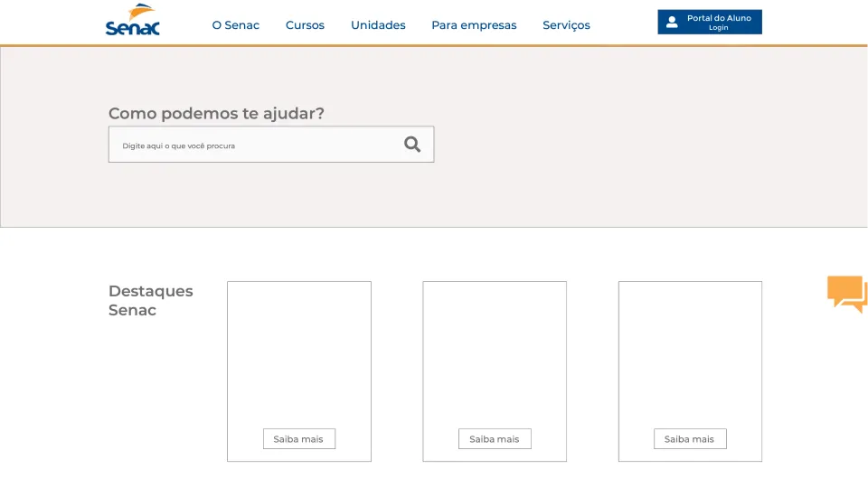Click the Senac logo in header
Image resolution: width=868 pixels, height=488 pixels.
pos(132,21)
